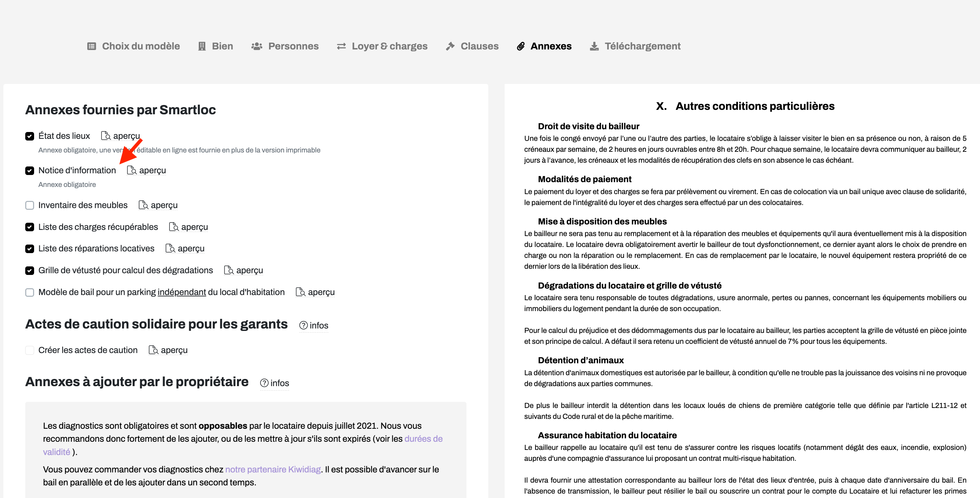Click the Droit de visite du bailleur heading
This screenshot has height=498, width=980.
tap(588, 126)
